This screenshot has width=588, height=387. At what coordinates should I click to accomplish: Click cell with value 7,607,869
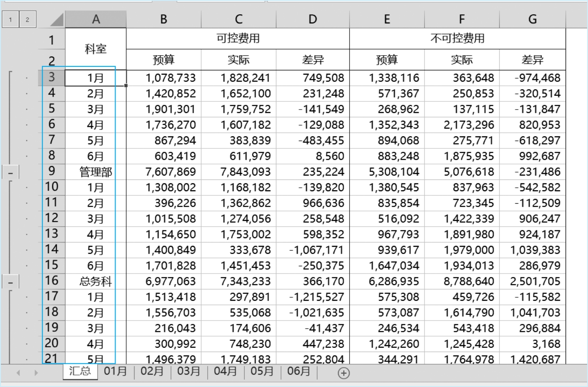coord(164,172)
